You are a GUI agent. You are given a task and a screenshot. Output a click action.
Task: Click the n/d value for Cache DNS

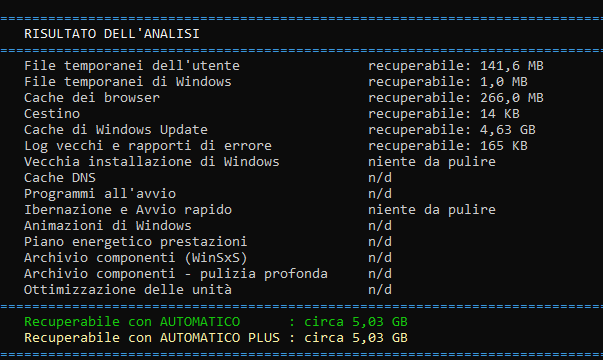(380, 178)
